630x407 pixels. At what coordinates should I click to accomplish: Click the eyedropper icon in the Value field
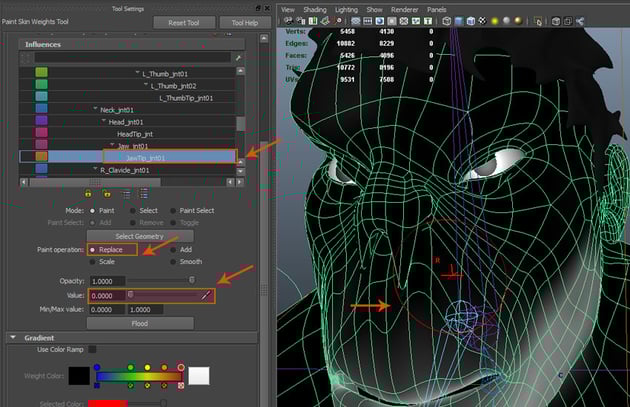(207, 296)
